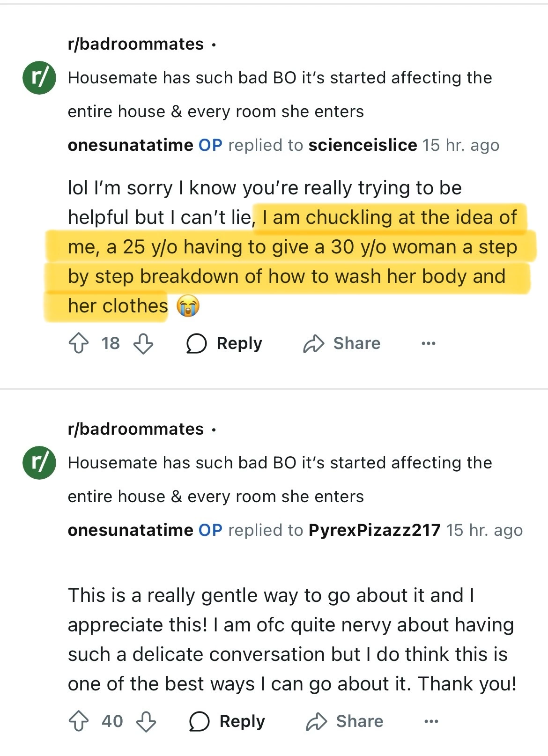
Task: Share the second comment
Action: pos(345,721)
